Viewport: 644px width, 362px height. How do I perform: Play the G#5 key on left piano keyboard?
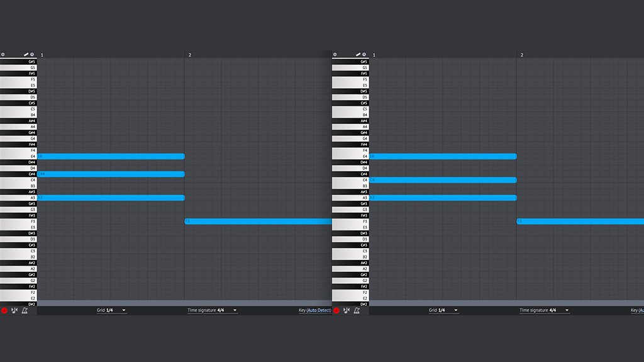pyautogui.click(x=18, y=62)
